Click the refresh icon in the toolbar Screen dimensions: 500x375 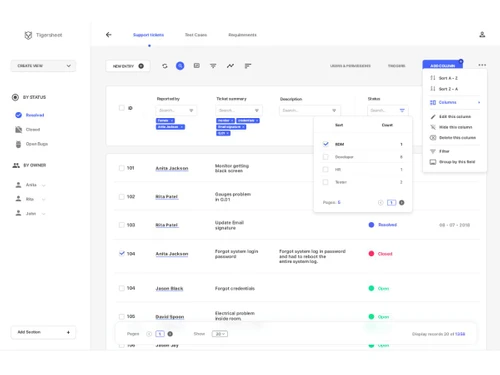[165, 66]
